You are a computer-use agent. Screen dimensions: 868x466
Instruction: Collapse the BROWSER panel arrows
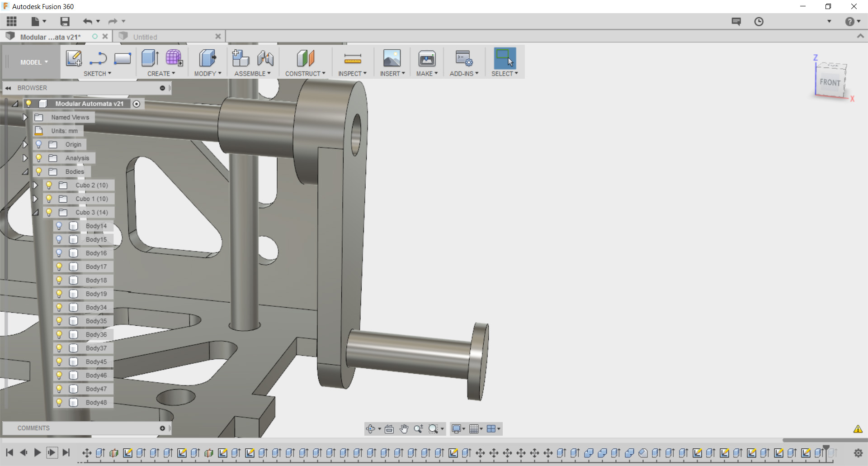coord(8,88)
